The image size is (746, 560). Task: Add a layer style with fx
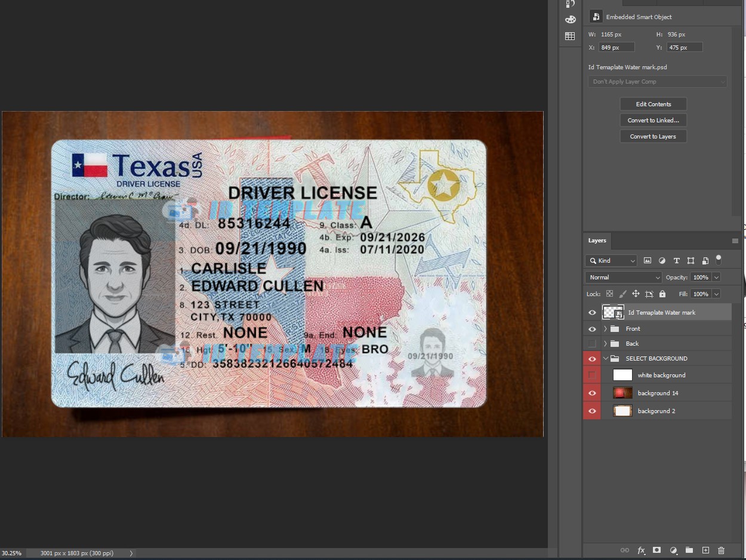[x=641, y=550]
